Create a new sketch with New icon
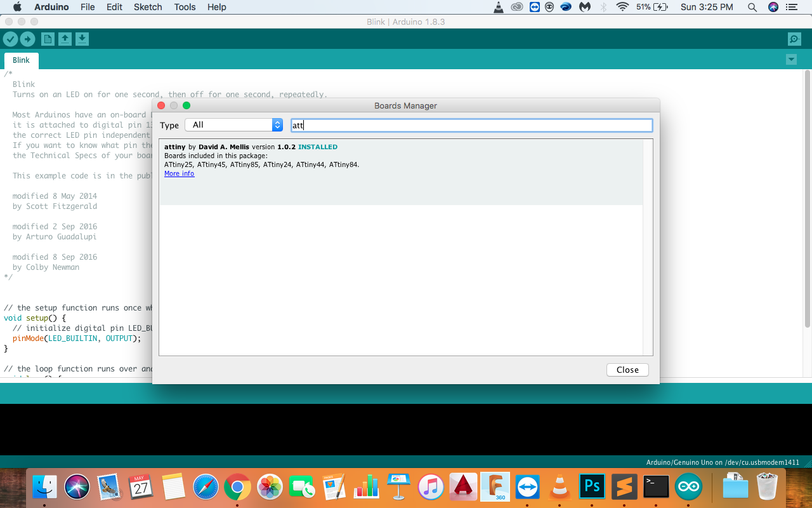 click(48, 39)
